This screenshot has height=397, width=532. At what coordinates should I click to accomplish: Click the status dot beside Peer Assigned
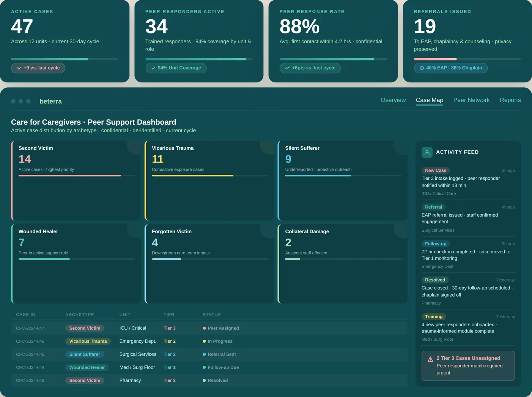[204, 328]
